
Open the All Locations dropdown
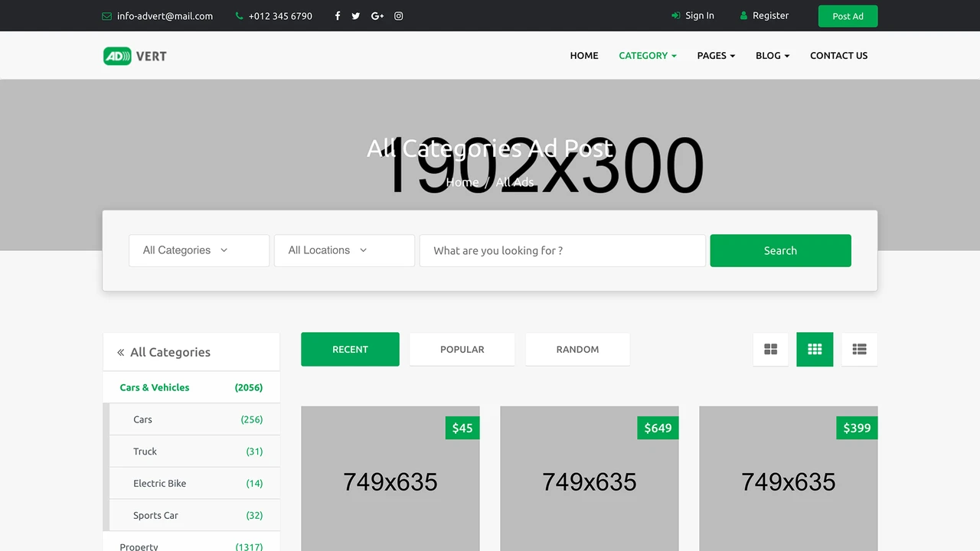[x=345, y=250]
